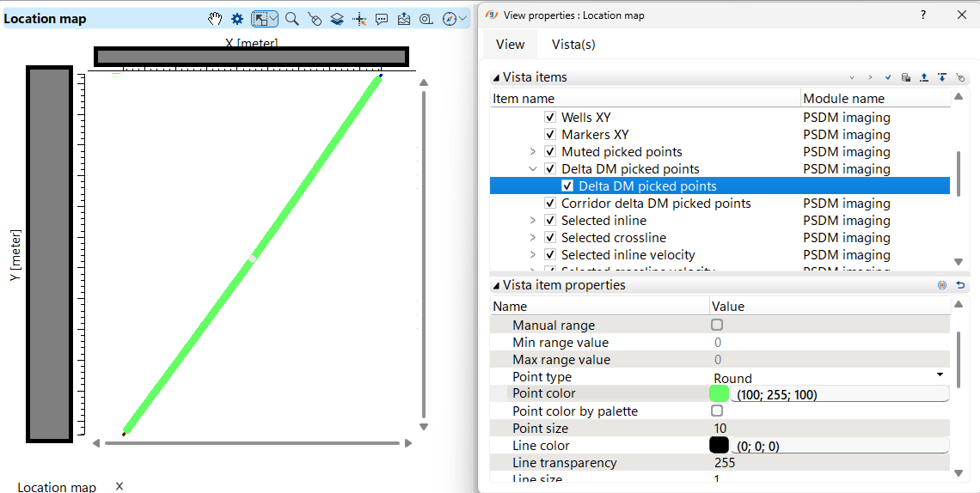The image size is (980, 493).
Task: Click the collapse-all chevron in Vista items header
Action: click(851, 78)
